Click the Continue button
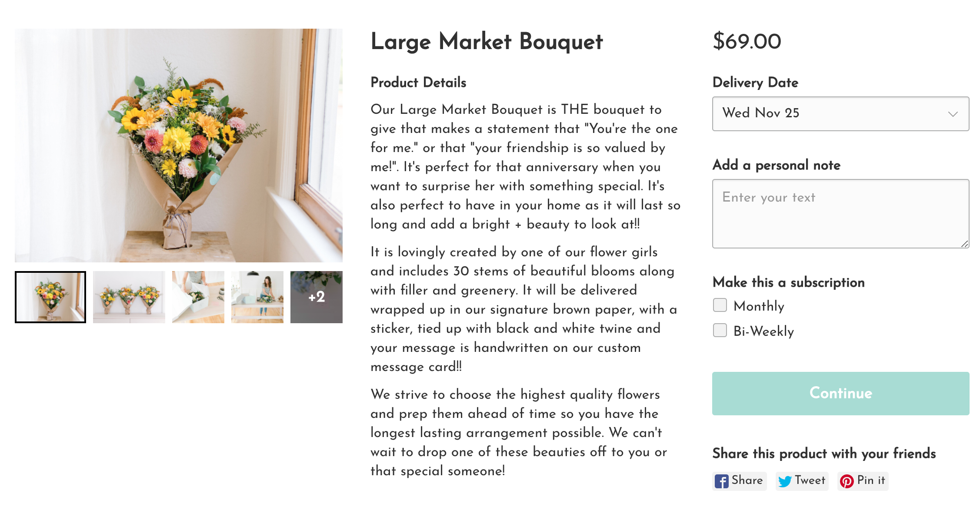 tap(840, 394)
